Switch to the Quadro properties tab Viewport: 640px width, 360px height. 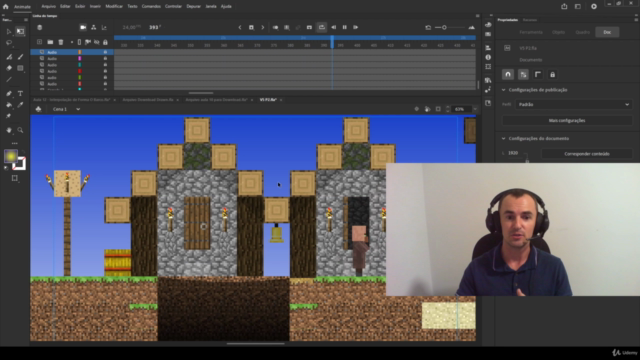[x=582, y=32]
